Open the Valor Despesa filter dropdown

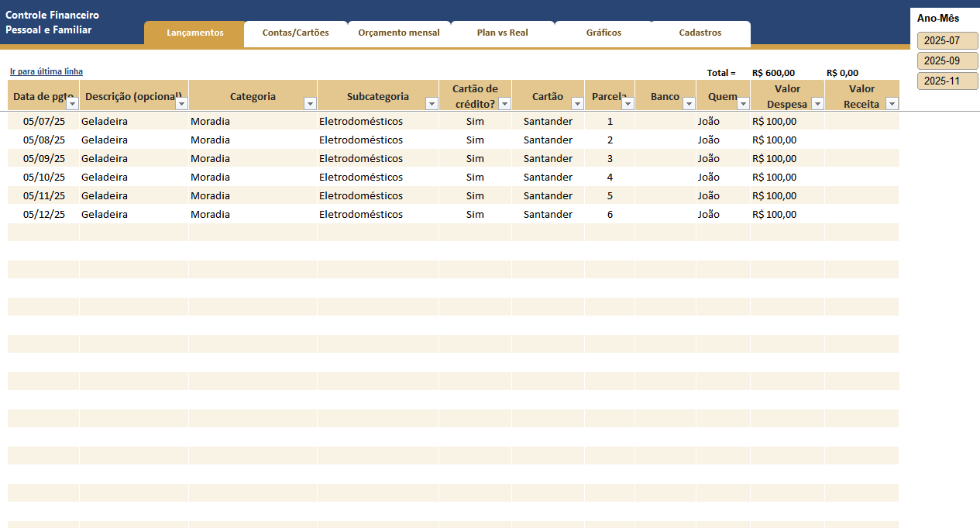(x=817, y=104)
